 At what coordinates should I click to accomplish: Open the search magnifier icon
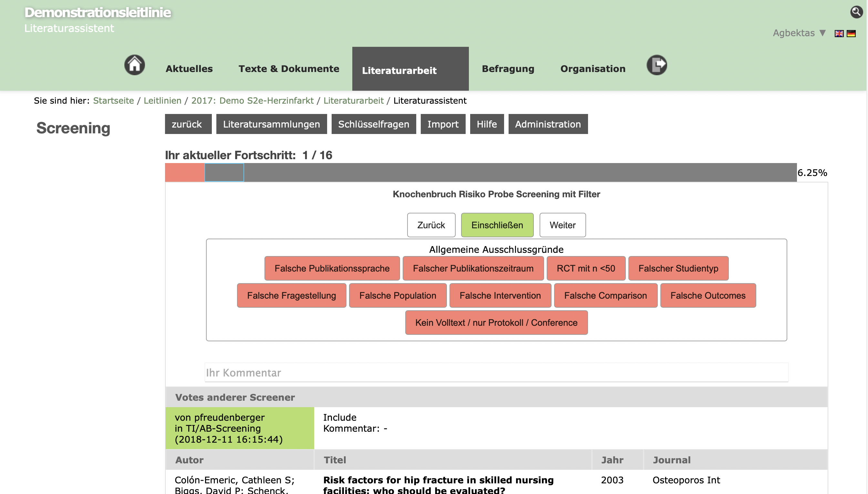pyautogui.click(x=856, y=12)
